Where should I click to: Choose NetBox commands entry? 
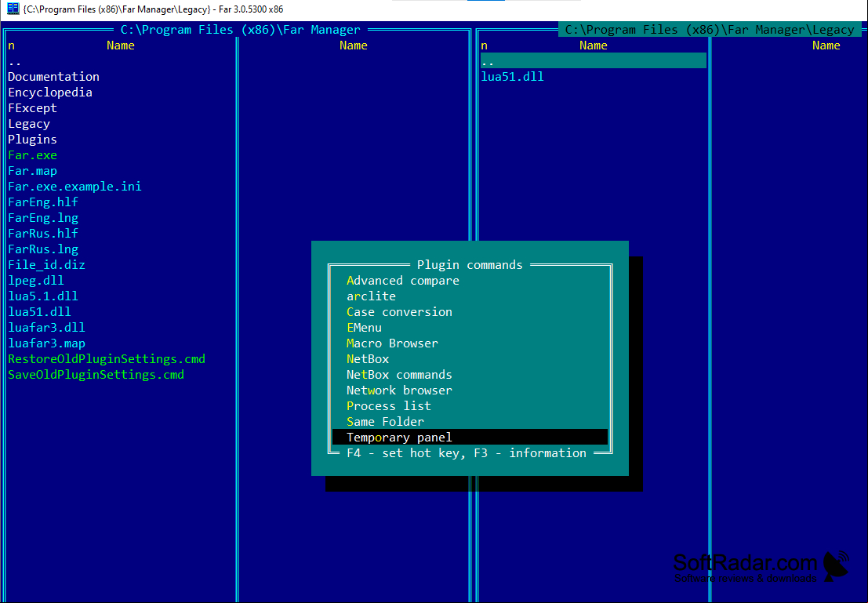[x=399, y=375]
